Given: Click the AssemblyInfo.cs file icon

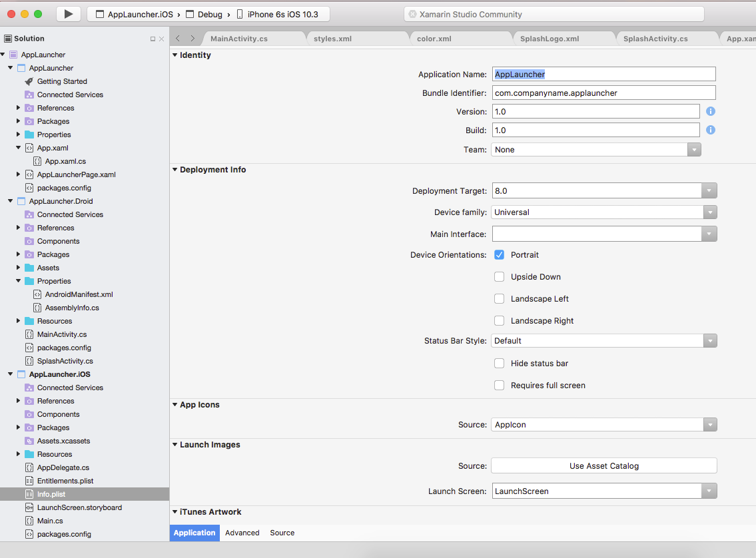Looking at the screenshot, I should pyautogui.click(x=37, y=308).
